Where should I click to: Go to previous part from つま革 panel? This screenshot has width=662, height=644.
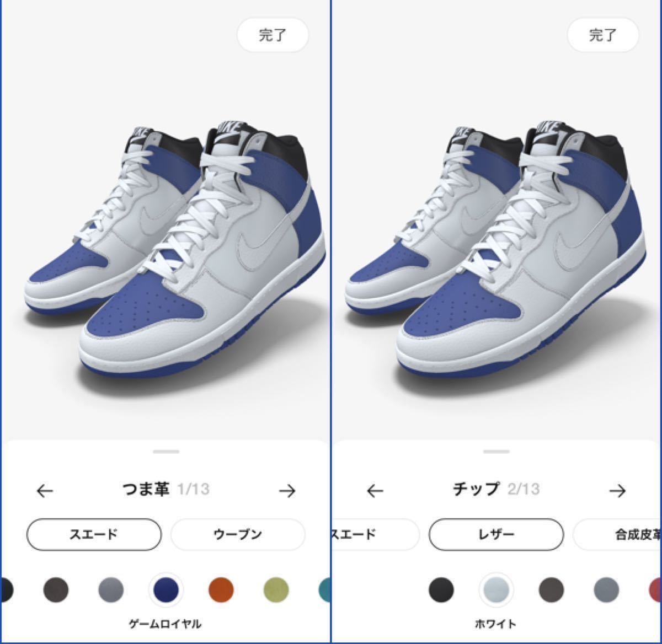45,490
